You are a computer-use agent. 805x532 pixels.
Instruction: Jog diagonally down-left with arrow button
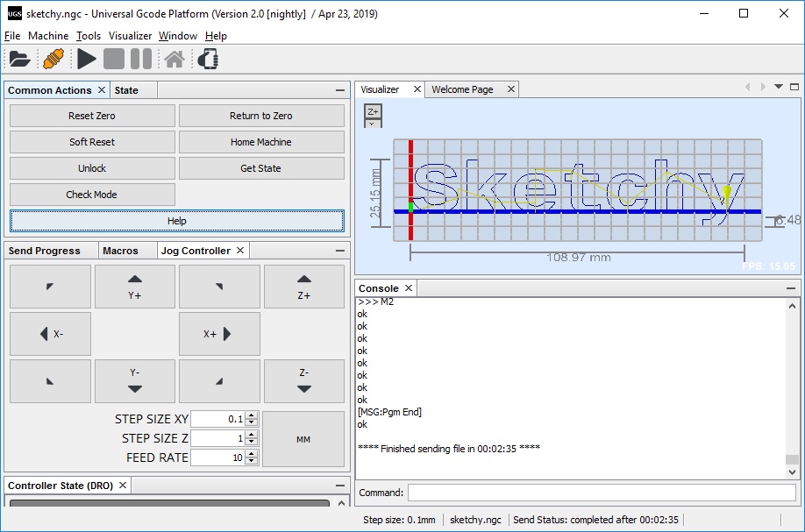50,381
